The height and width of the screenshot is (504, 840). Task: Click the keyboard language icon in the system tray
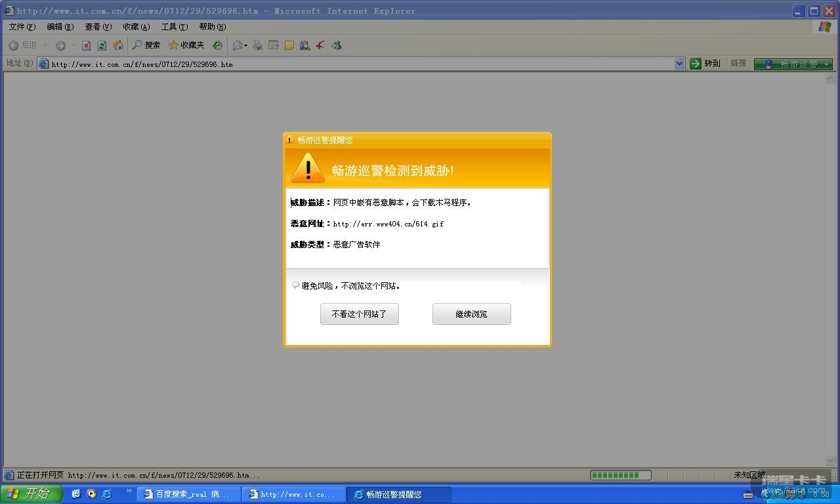748,495
